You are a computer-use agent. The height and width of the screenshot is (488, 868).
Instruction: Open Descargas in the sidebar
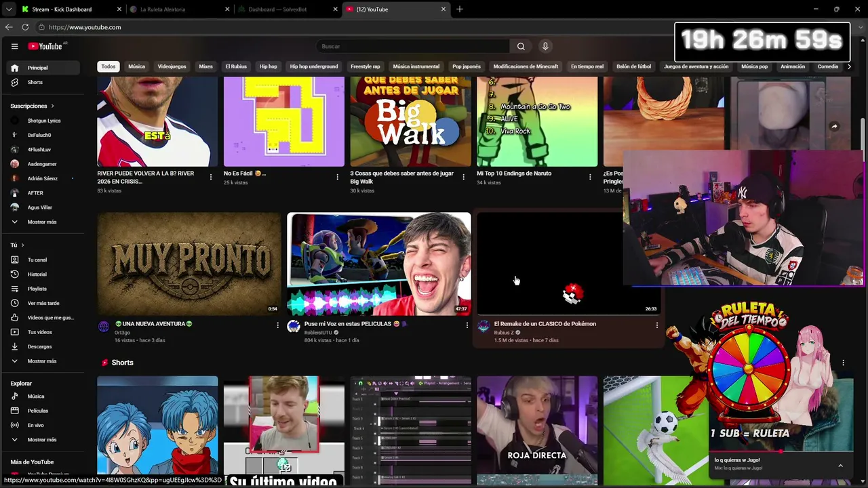coord(42,346)
